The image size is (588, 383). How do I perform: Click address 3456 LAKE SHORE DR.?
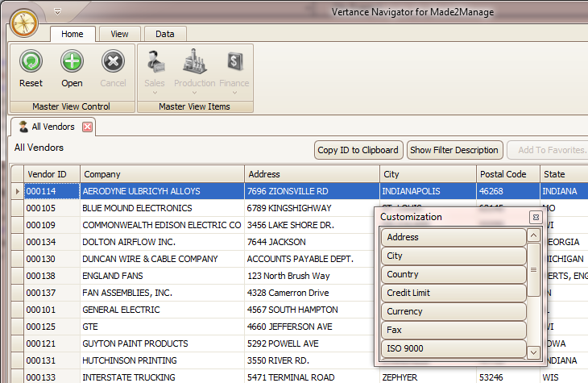(x=312, y=225)
